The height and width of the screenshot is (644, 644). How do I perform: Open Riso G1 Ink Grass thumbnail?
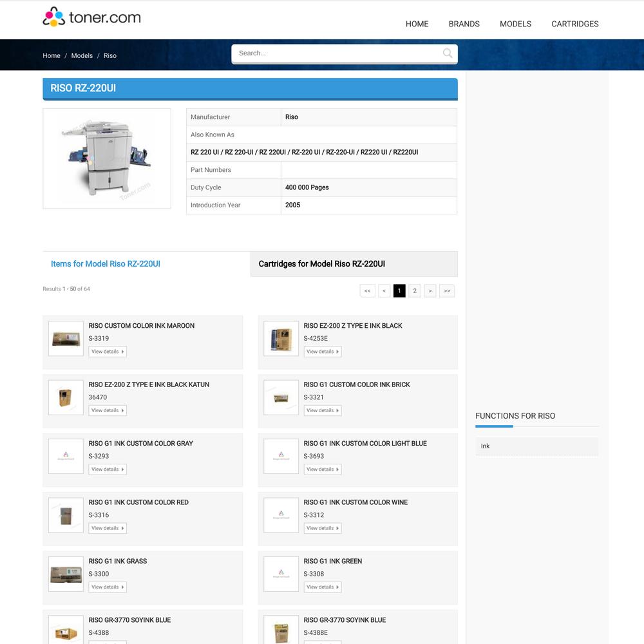pos(66,574)
